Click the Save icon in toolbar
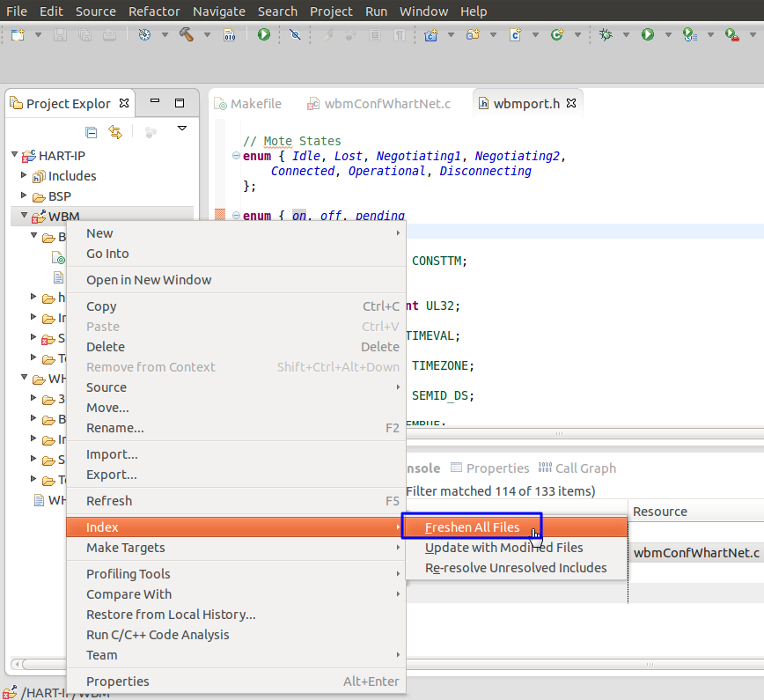Screen dimensions: 764x700 coord(61,35)
